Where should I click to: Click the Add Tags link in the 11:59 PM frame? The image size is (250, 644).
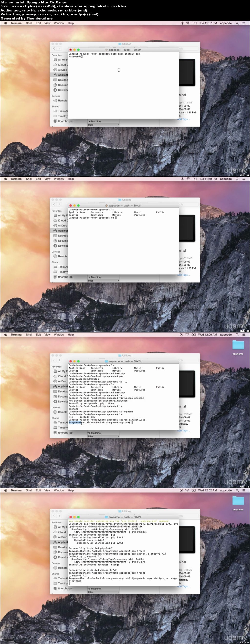point(184,275)
